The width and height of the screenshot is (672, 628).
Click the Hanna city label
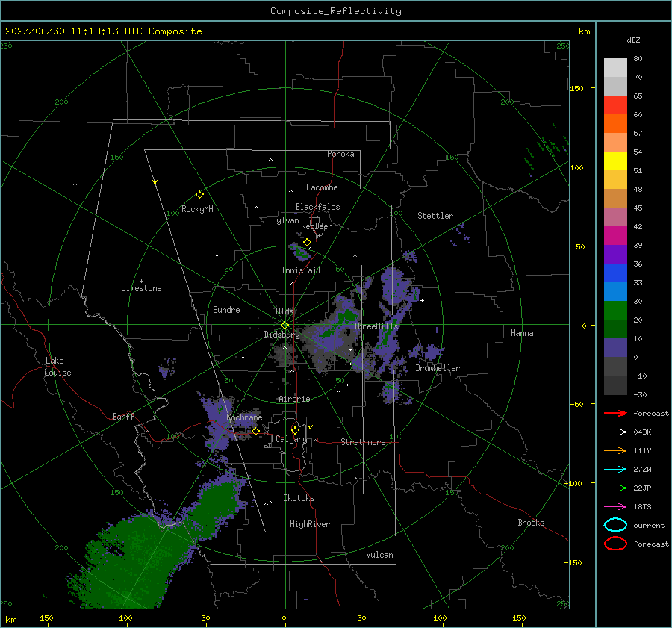pos(522,333)
